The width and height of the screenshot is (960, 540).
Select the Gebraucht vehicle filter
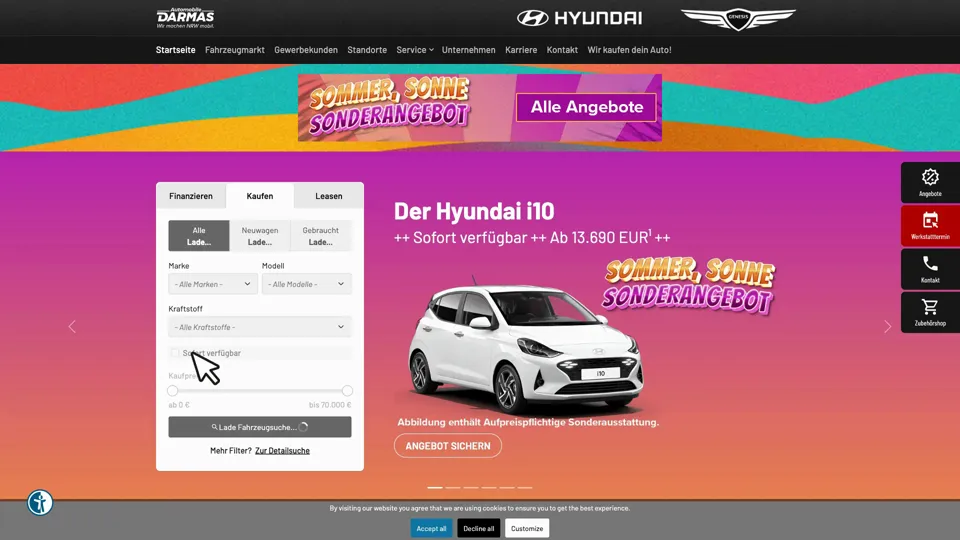point(320,236)
